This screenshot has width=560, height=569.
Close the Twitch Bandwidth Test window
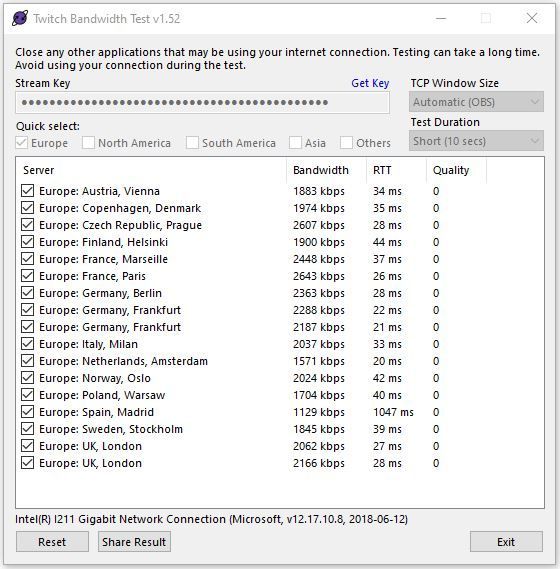tap(532, 18)
